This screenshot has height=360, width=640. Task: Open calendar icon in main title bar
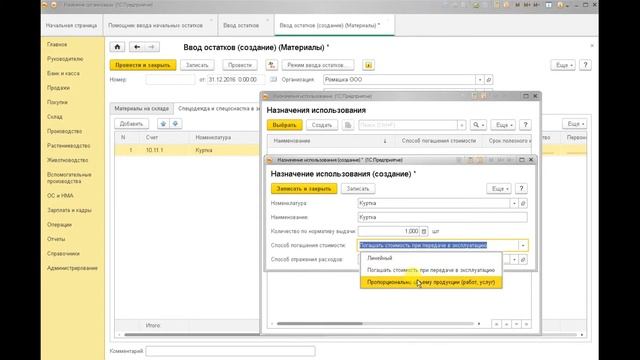point(549,5)
